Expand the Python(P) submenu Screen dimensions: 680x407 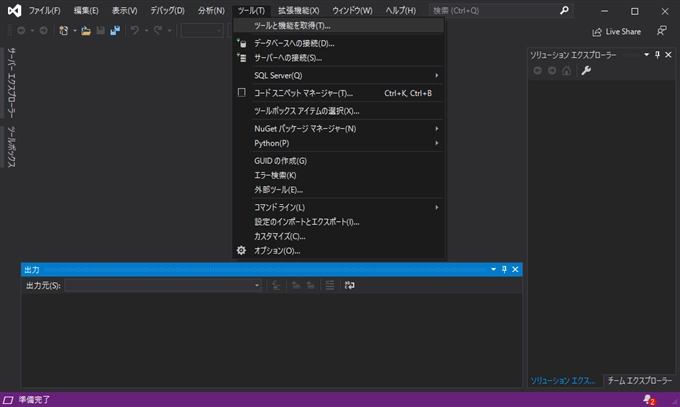click(338, 143)
